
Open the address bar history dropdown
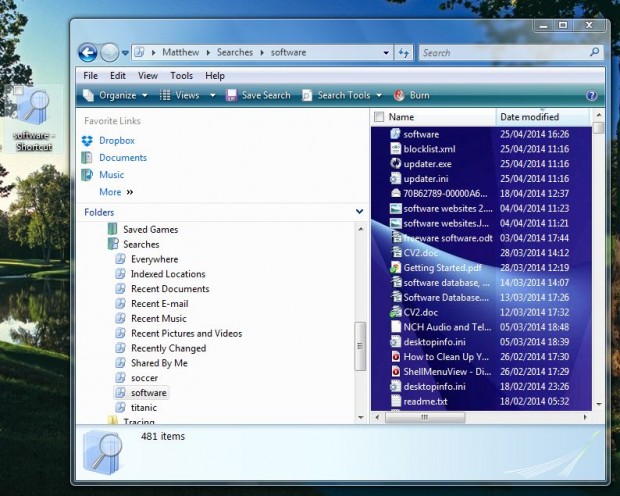coord(386,53)
